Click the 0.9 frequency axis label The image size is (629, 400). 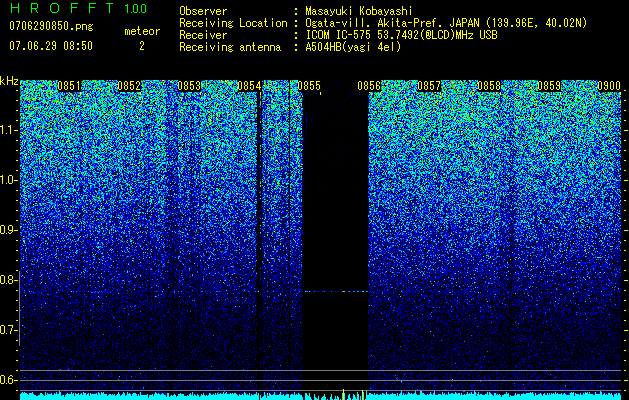pos(7,230)
